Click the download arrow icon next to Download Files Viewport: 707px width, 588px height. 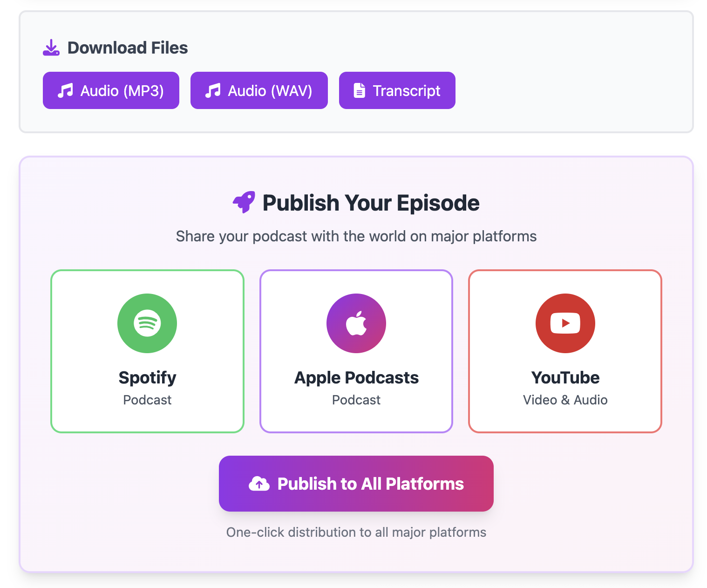51,47
